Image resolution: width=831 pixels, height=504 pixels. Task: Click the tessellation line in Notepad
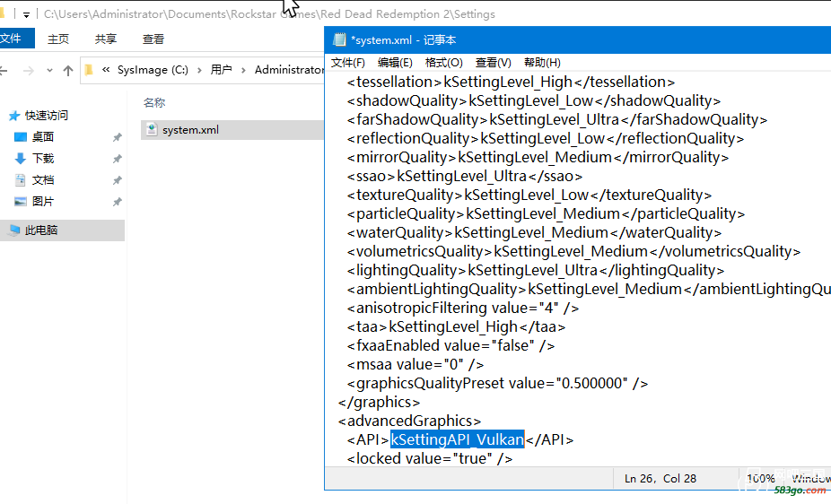click(x=511, y=83)
